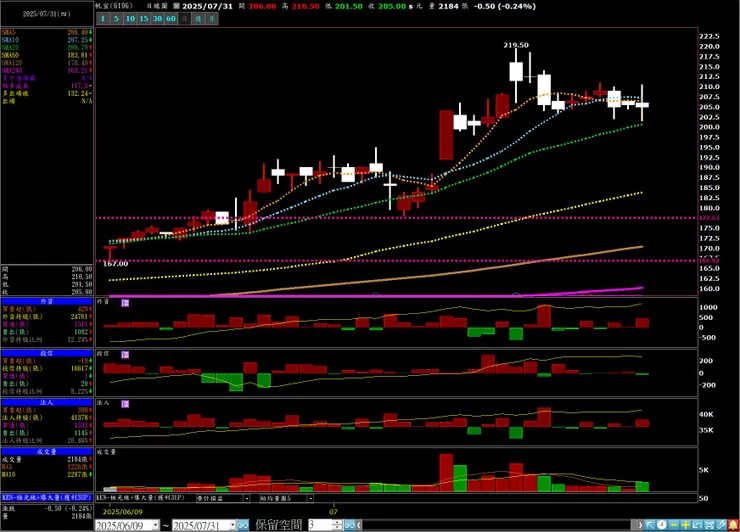This screenshot has width=740, height=532.
Task: Click the plus zoom-in icon
Action: click(685, 525)
